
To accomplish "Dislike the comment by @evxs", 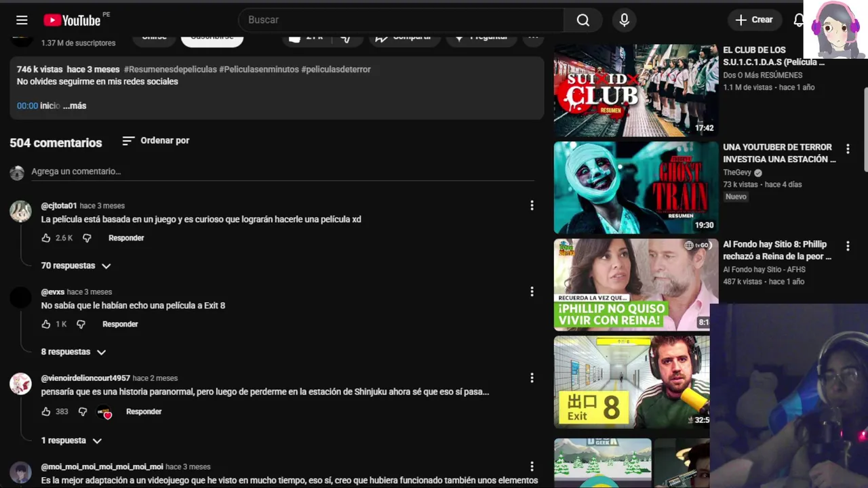I will (81, 324).
